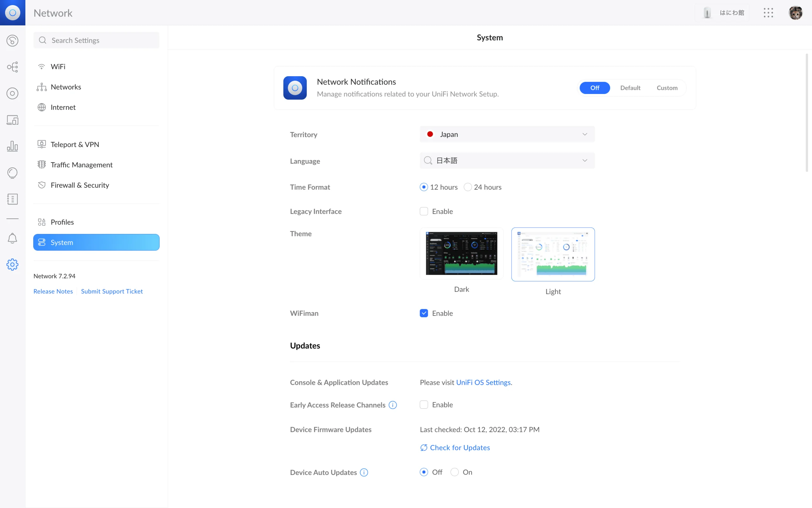Set Network Notifications to Default
Viewport: 812px width, 508px height.
tap(630, 88)
